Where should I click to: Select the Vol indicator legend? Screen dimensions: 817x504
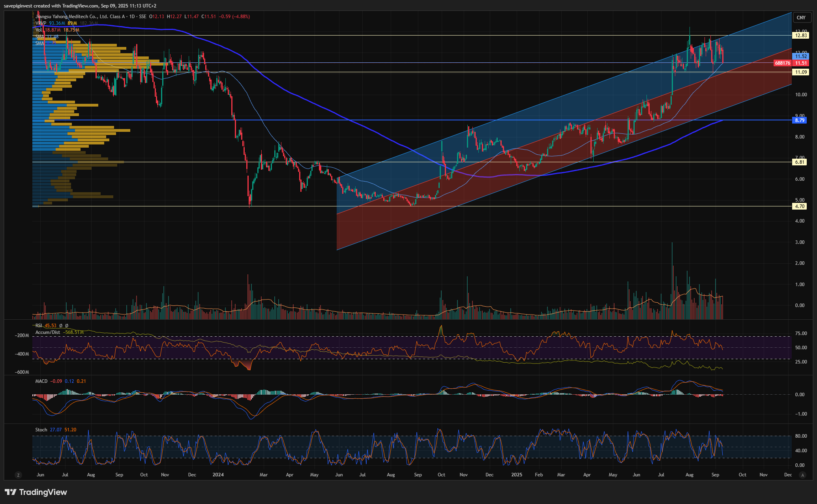(x=39, y=30)
